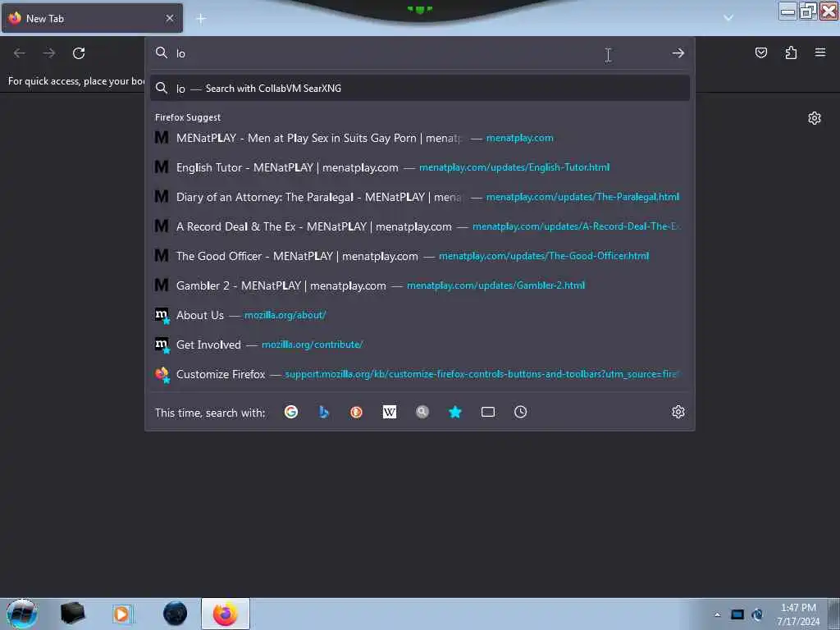Reload the current page
840x630 pixels.
point(79,53)
